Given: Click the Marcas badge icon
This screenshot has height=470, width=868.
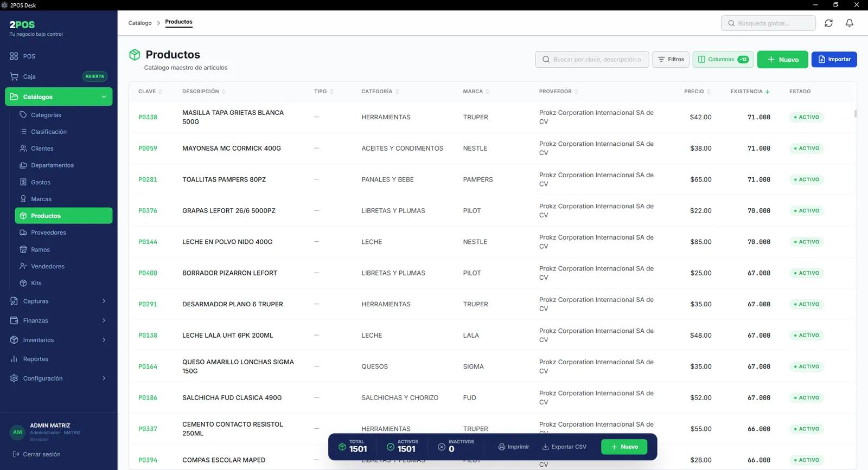Looking at the screenshot, I should pyautogui.click(x=23, y=199).
